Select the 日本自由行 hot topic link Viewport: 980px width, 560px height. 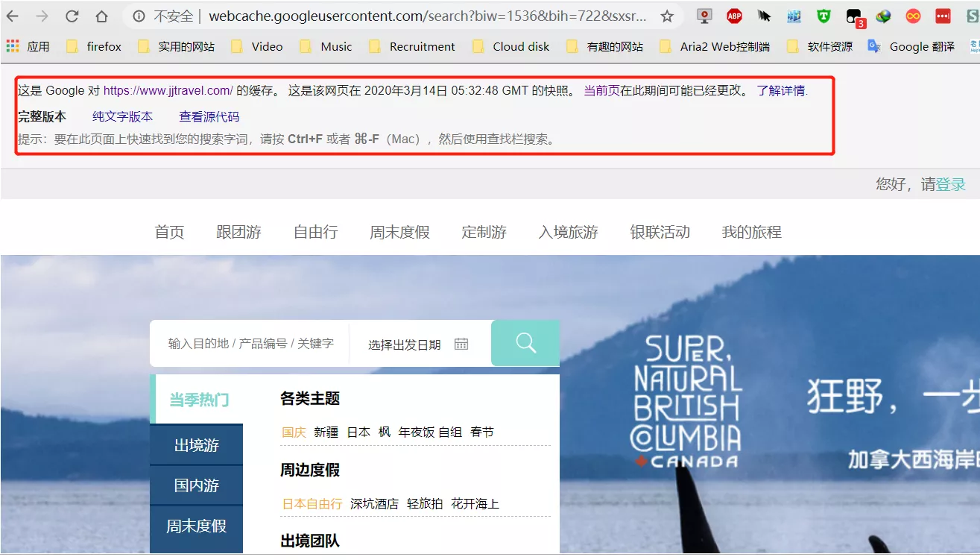coord(312,504)
